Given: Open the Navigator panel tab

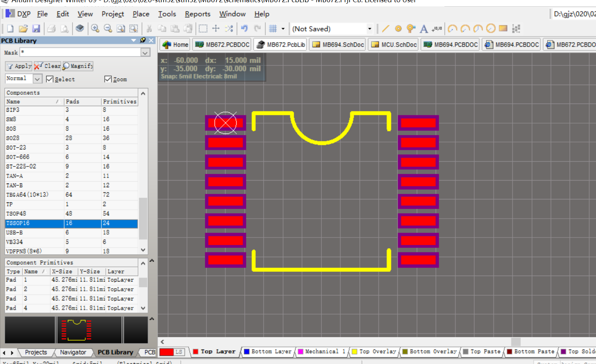Looking at the screenshot, I should pos(73,352).
